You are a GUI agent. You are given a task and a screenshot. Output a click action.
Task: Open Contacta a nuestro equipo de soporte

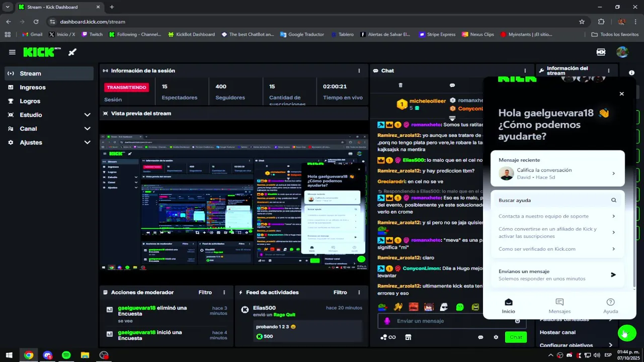557,216
